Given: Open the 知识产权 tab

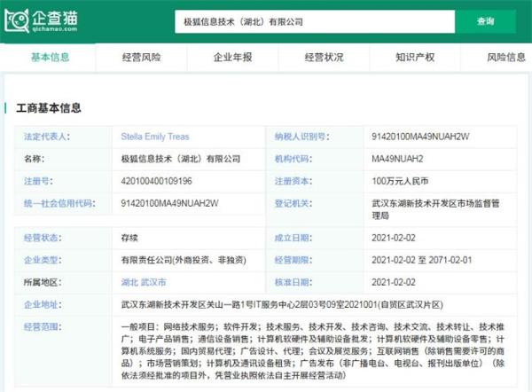Looking at the screenshot, I should [415, 58].
